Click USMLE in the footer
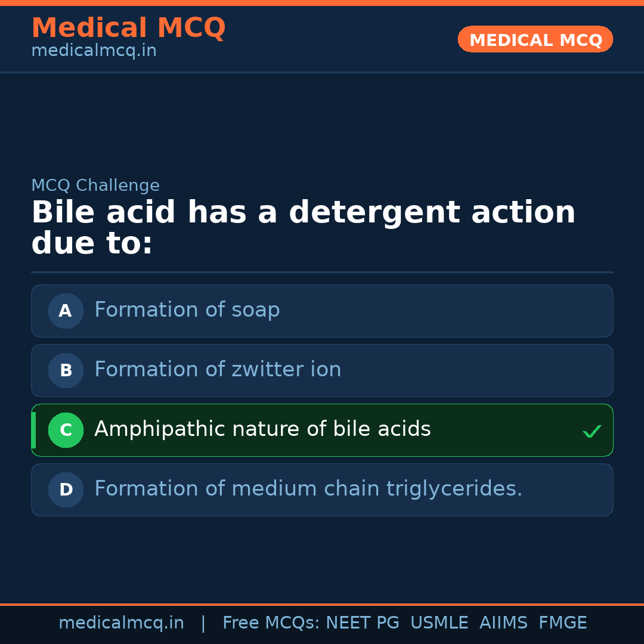Image resolution: width=644 pixels, height=644 pixels. (x=439, y=623)
